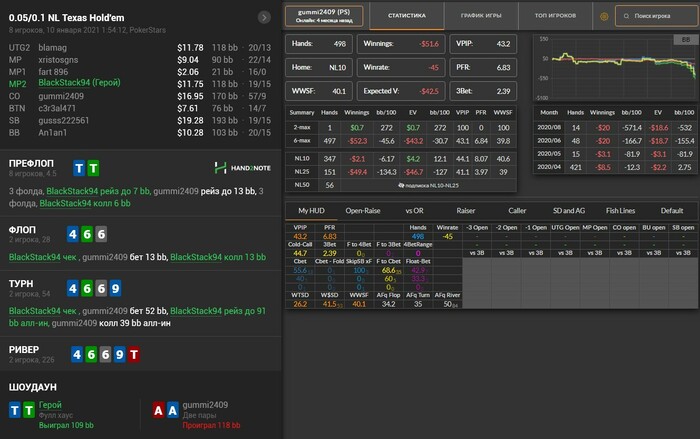Select the My HUD tab

tap(311, 211)
